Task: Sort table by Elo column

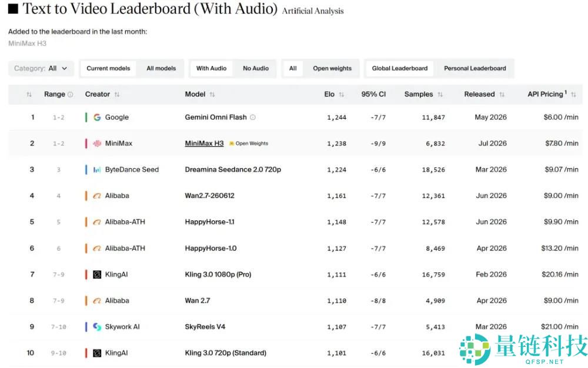Action: (x=341, y=95)
